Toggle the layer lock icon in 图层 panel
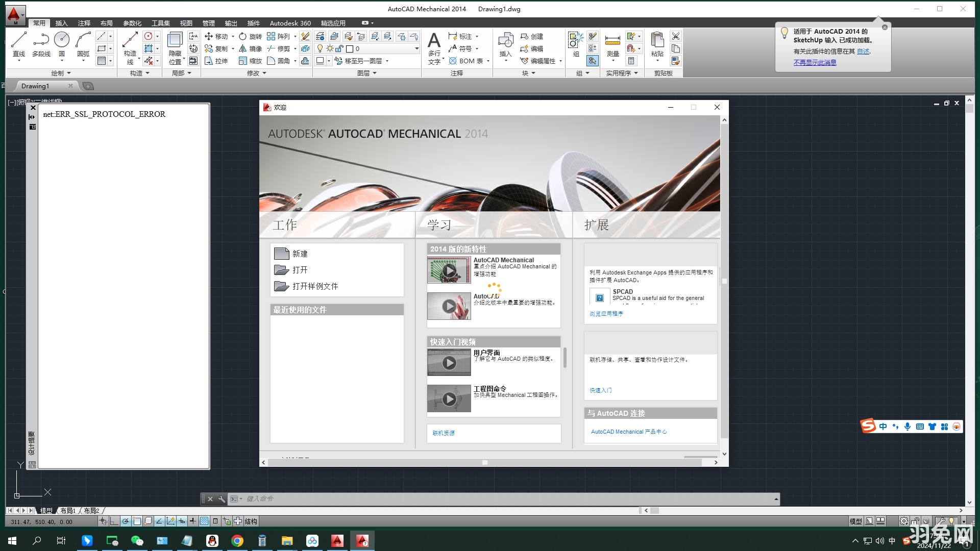Screen dimensions: 980x551 338,48
